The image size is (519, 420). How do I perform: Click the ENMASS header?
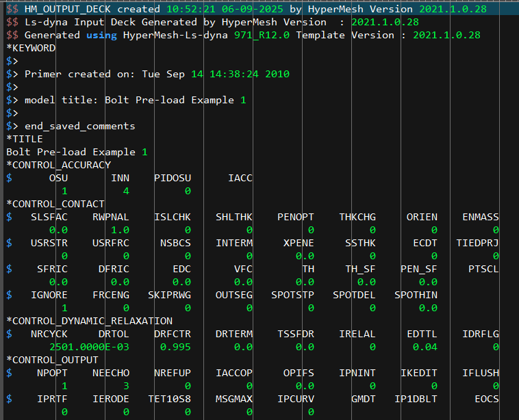pyautogui.click(x=481, y=217)
